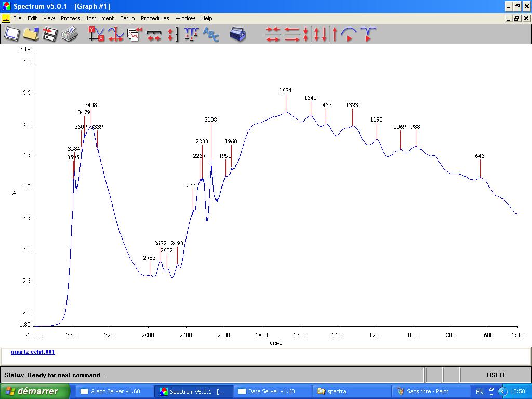Select the quartz ech1.001 spectrum link
The image size is (532, 399).
[32, 352]
